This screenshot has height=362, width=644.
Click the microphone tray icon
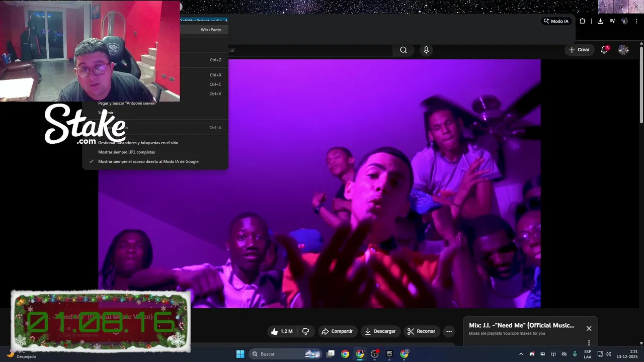575,354
